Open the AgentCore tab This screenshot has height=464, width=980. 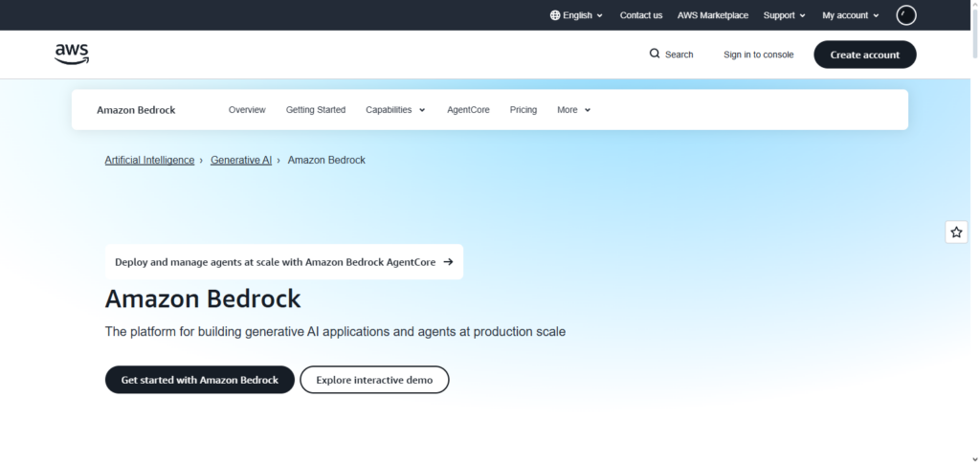coord(468,110)
